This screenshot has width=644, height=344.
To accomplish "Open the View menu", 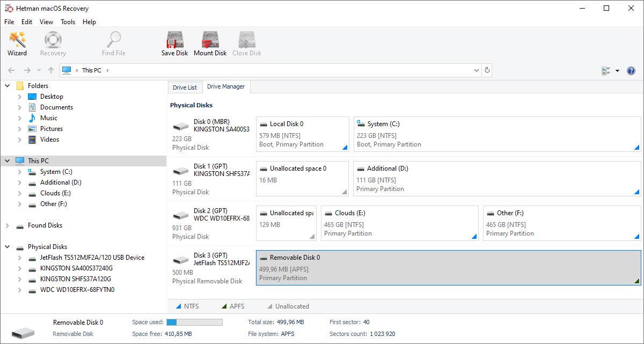I will 47,22.
